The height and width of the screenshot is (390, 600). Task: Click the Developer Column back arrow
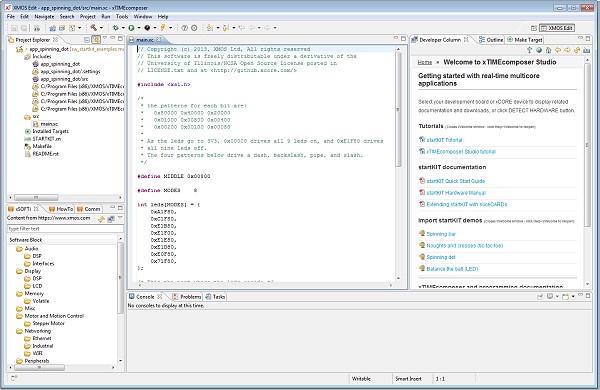558,50
